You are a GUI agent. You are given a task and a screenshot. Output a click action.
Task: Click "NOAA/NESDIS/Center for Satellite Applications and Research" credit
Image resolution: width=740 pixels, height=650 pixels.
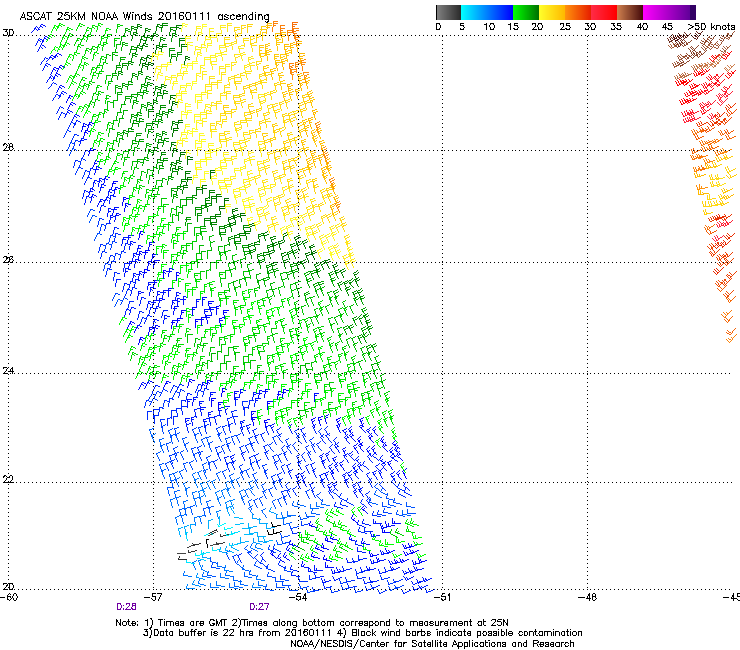click(x=432, y=644)
